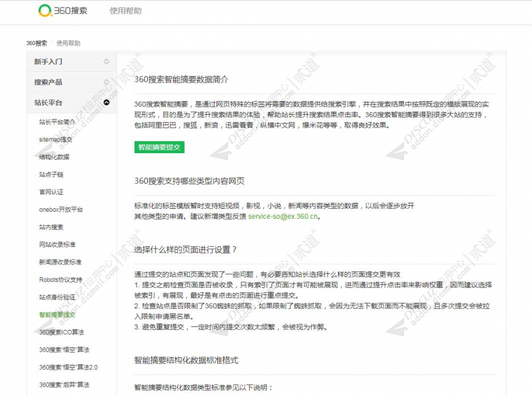The image size is (532, 396).
Task: Open 网站收录标准 in the sidebar
Action: (x=57, y=245)
